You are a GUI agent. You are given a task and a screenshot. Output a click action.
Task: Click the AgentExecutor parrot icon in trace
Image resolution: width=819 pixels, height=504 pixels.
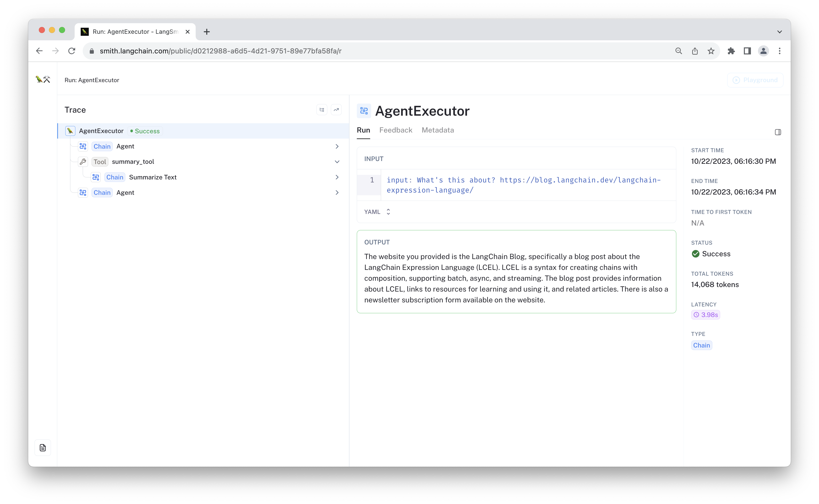[70, 131]
